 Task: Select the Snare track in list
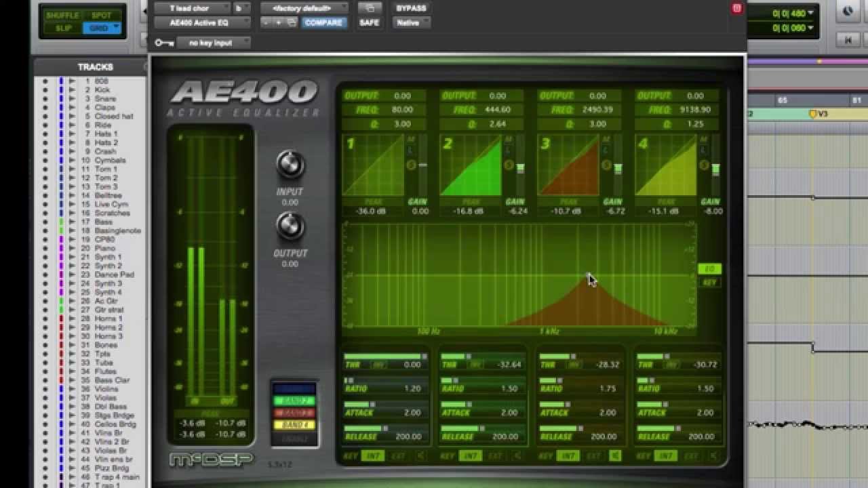(x=105, y=98)
